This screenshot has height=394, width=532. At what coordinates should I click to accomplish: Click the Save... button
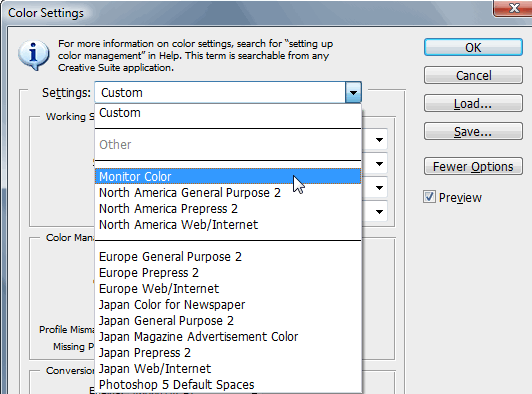(x=473, y=131)
